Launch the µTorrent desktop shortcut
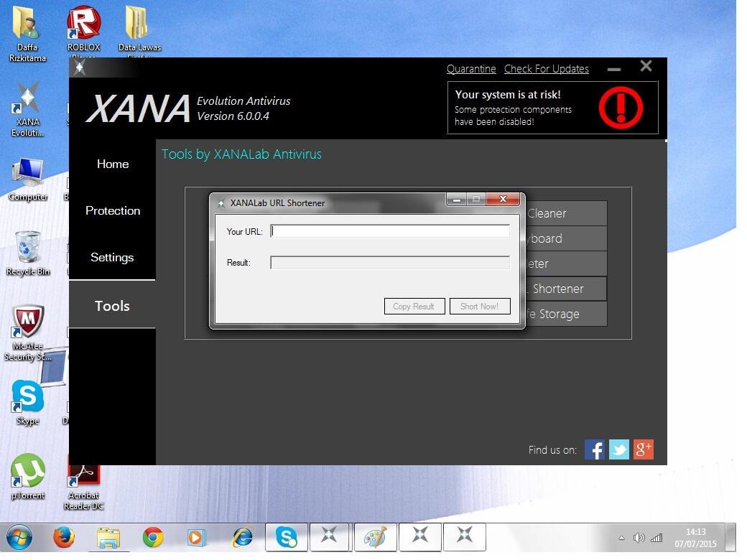The width and height of the screenshot is (747, 560). tap(27, 476)
